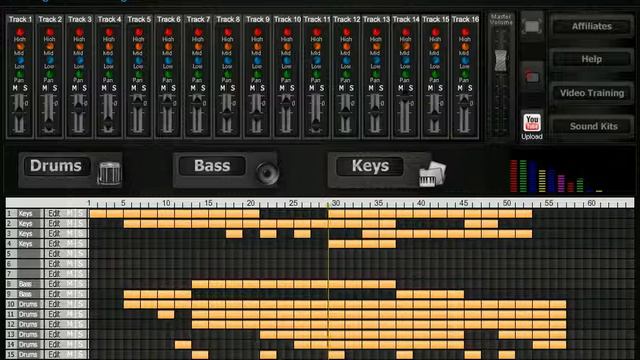
Task: Click the red High knob on Track 9
Action: click(258, 32)
